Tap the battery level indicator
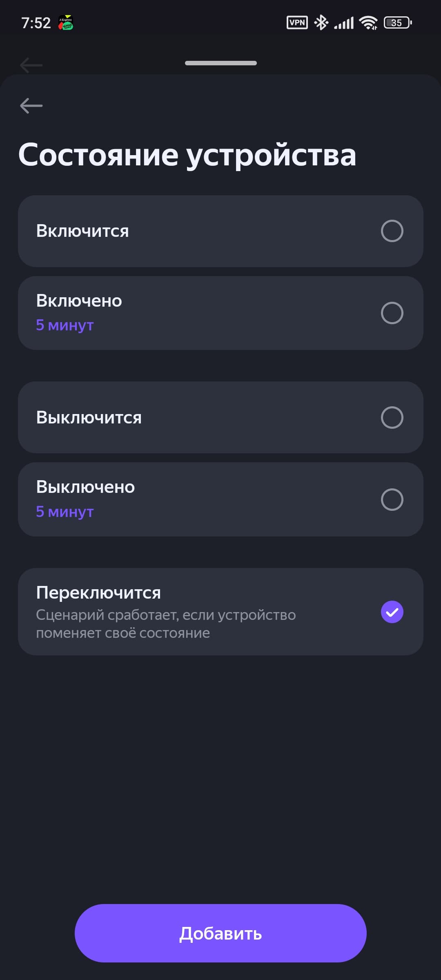Viewport: 441px width, 980px height. pos(397,23)
